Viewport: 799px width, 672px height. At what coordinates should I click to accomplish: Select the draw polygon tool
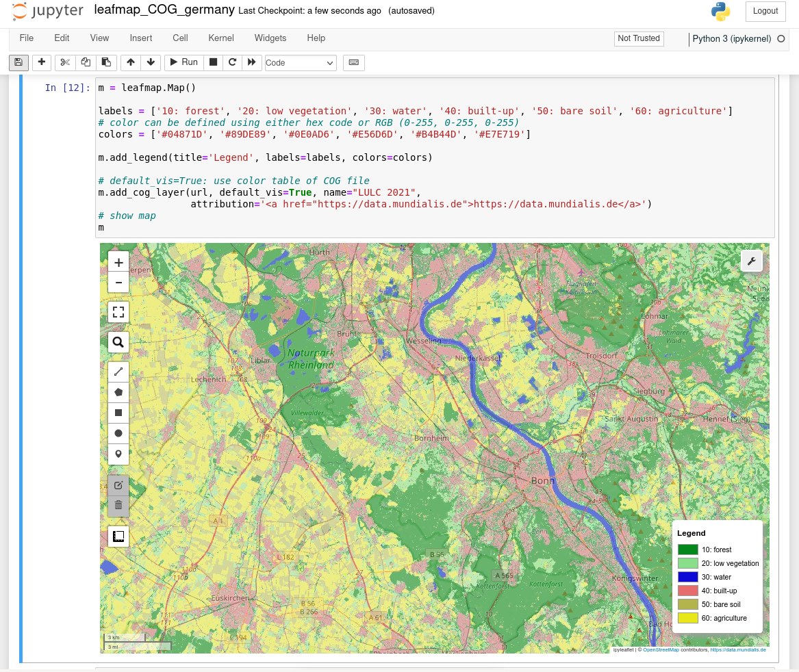[118, 393]
